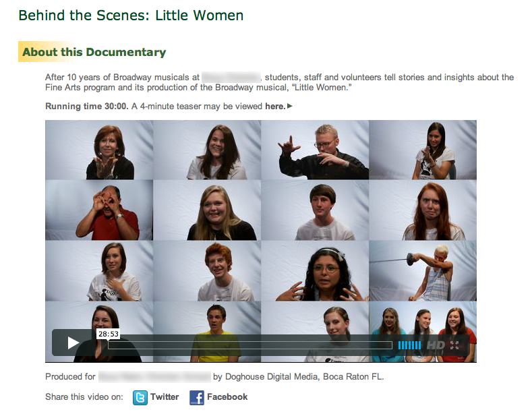Open the 4-minute teaser 'here' link
This screenshot has width=532, height=414.
tap(275, 107)
